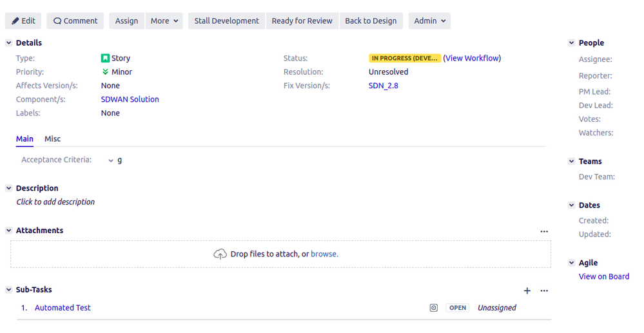Click to add description text
Viewport: 644px width, 333px height.
click(55, 202)
